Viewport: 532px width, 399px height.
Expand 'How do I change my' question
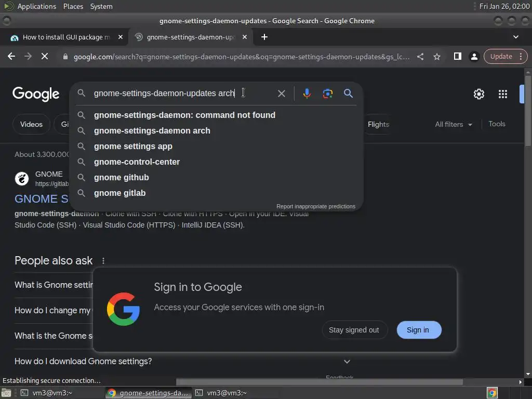click(52, 311)
